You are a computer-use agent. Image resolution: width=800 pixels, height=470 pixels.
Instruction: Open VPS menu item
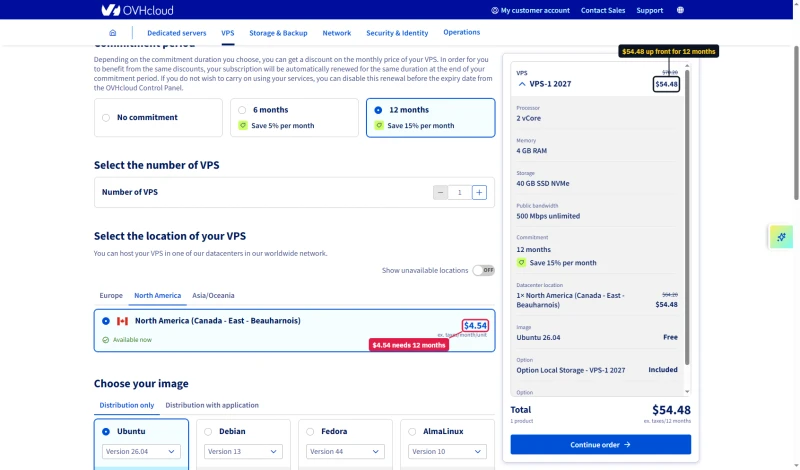(x=228, y=33)
